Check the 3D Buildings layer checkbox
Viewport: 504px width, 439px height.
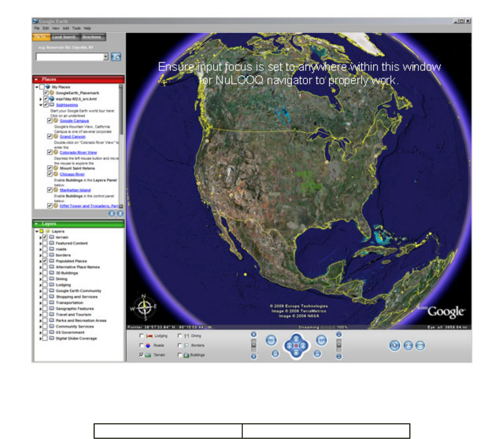45,273
